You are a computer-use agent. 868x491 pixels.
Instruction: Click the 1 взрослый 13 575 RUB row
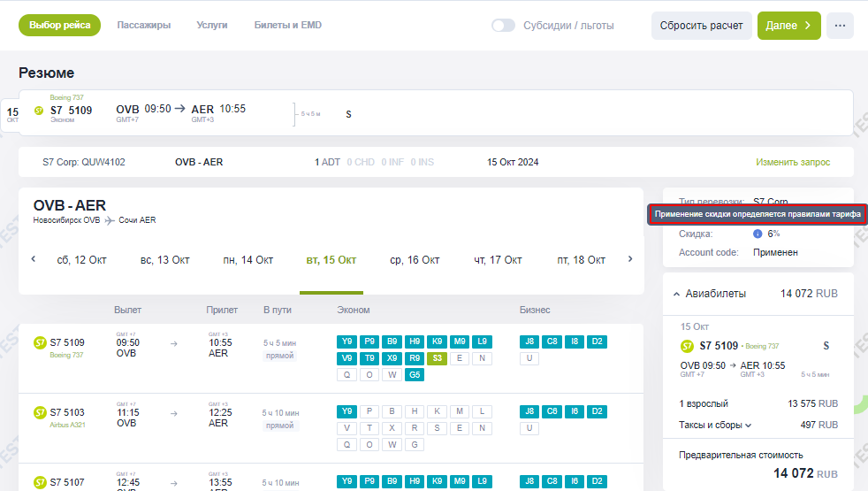click(x=758, y=403)
